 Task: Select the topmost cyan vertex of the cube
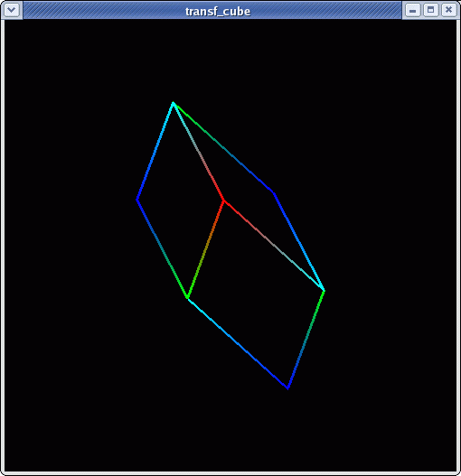173,103
